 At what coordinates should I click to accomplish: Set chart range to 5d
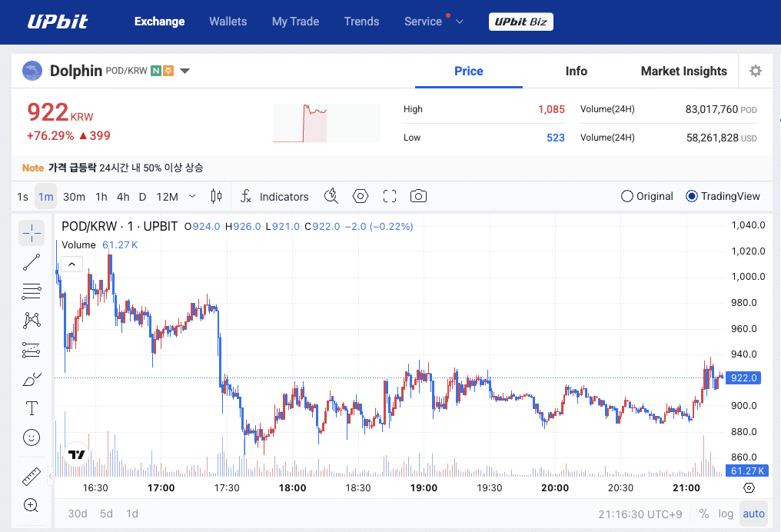tap(106, 514)
